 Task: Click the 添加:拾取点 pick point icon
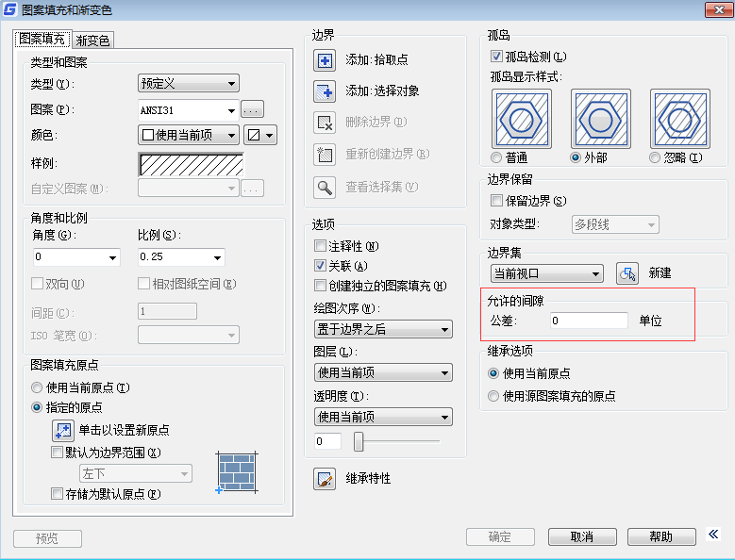pyautogui.click(x=325, y=60)
